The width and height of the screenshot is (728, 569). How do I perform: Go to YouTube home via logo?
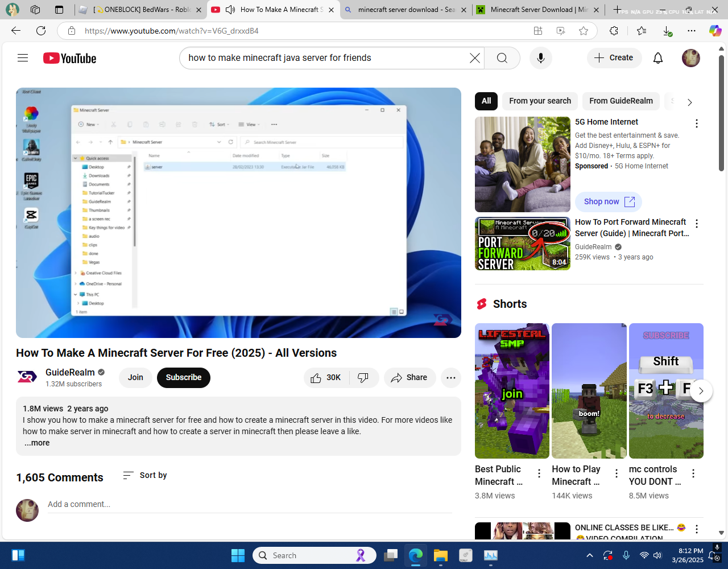[69, 58]
